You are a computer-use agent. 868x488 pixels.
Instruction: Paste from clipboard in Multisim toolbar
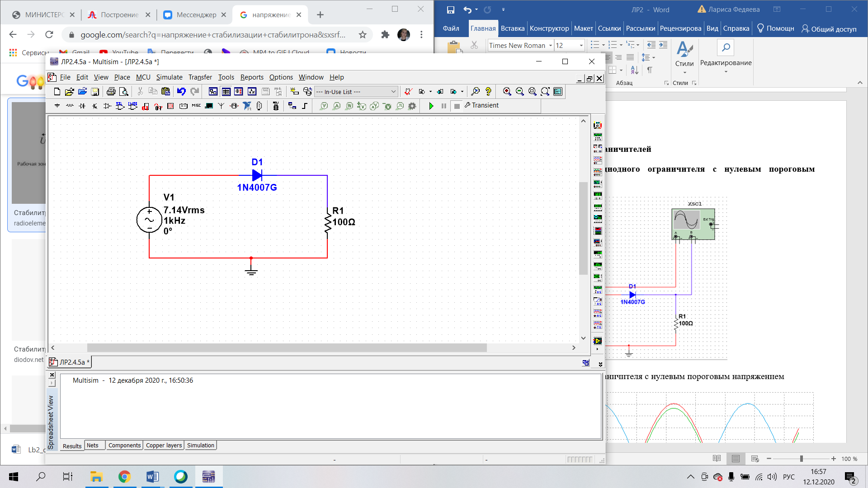pyautogui.click(x=165, y=92)
